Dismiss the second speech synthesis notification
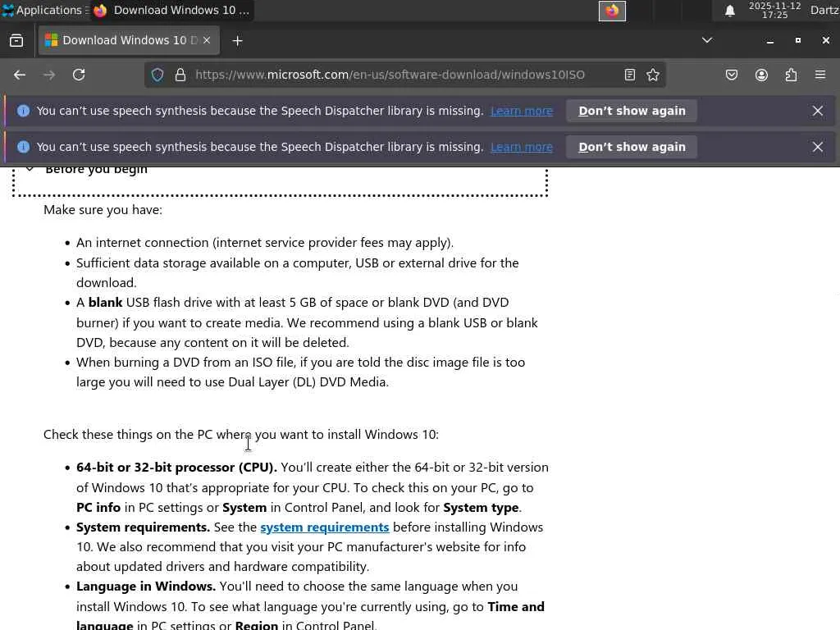 tap(818, 147)
